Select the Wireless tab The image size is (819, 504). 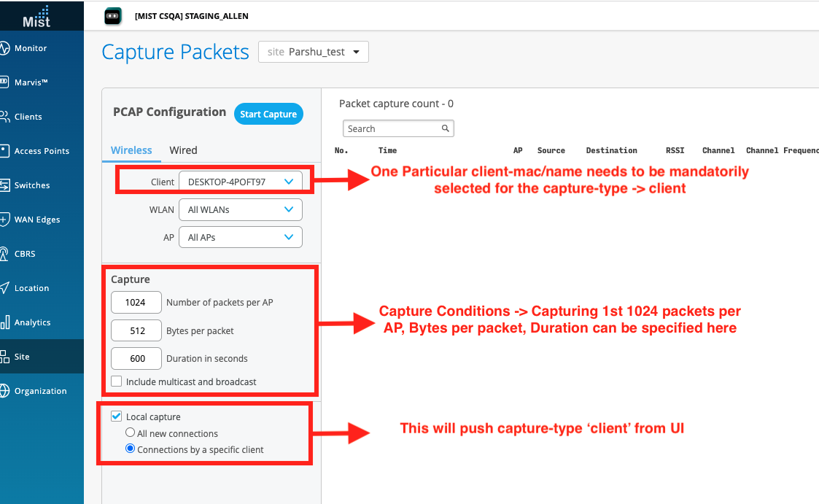(x=131, y=150)
